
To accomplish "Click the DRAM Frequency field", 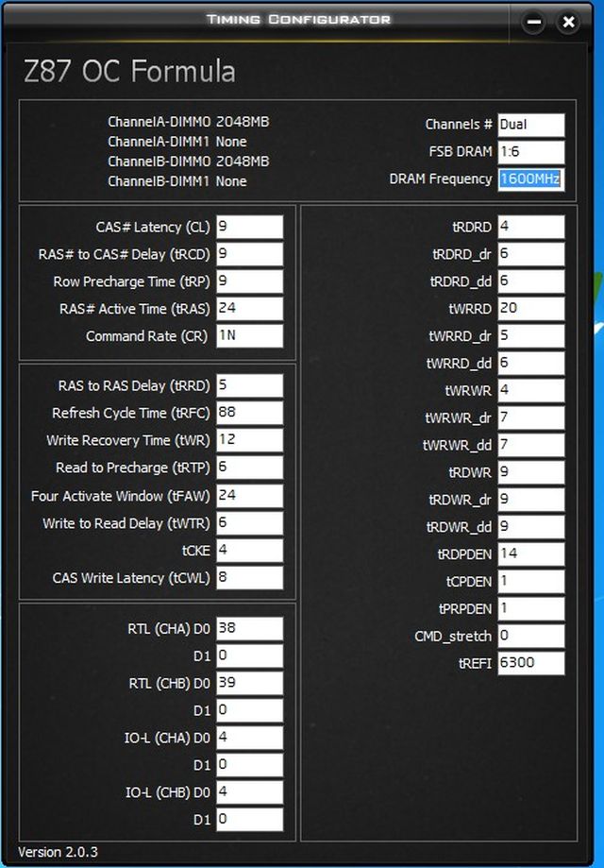I will point(530,179).
